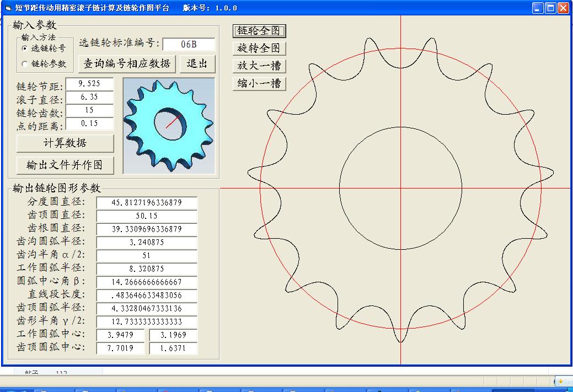
Task: Click the 退出 exit button
Action: [x=197, y=64]
